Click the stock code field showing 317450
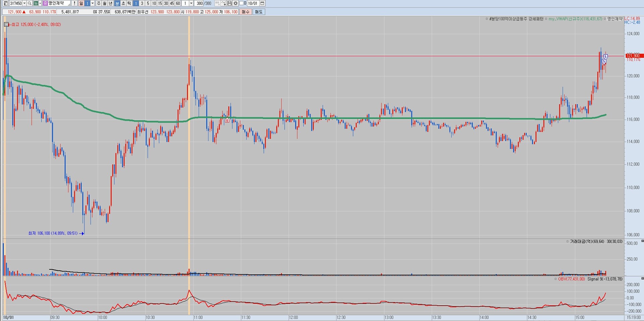The width and height of the screenshot is (644, 321). [16, 3]
